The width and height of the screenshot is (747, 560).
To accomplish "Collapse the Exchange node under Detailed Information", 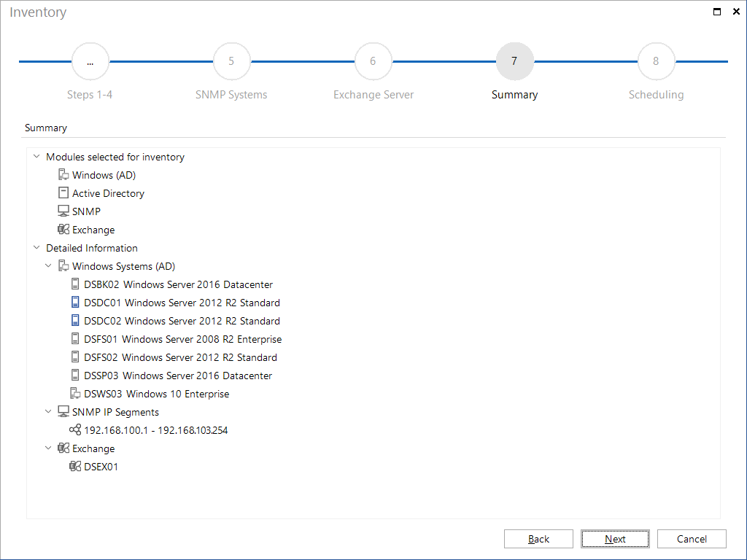I will [x=48, y=448].
